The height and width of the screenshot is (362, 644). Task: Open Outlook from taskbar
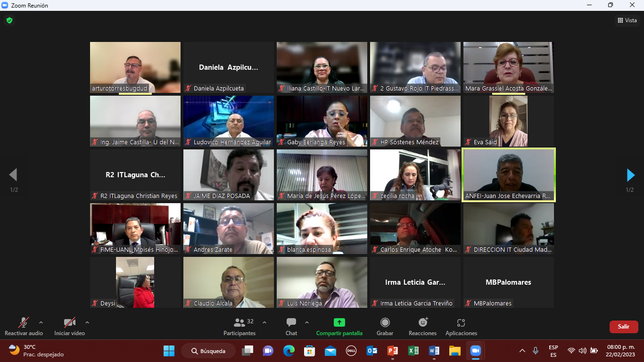click(372, 351)
